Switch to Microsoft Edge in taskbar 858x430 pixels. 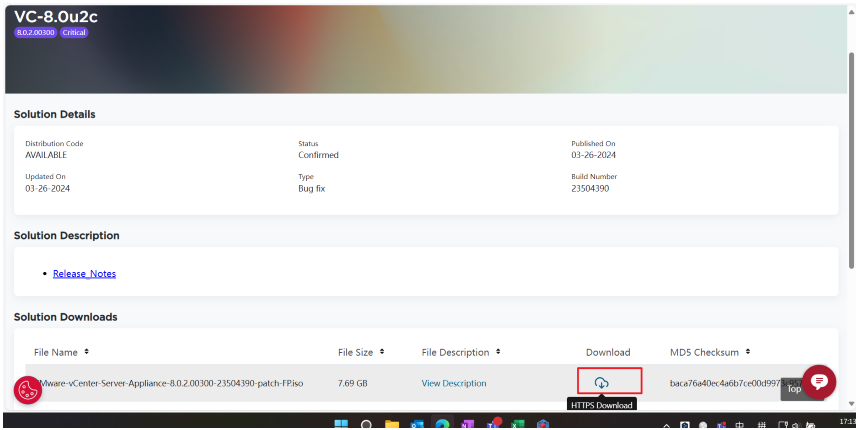tap(442, 425)
